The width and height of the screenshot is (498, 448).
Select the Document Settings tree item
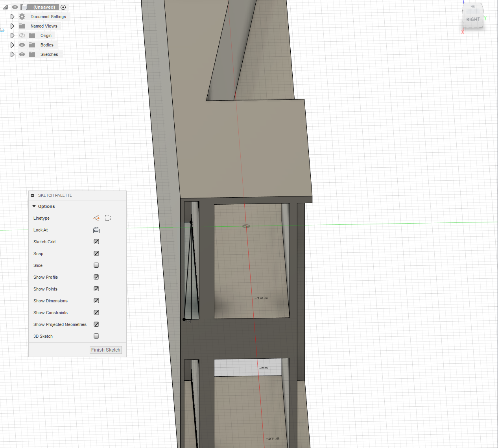point(48,17)
